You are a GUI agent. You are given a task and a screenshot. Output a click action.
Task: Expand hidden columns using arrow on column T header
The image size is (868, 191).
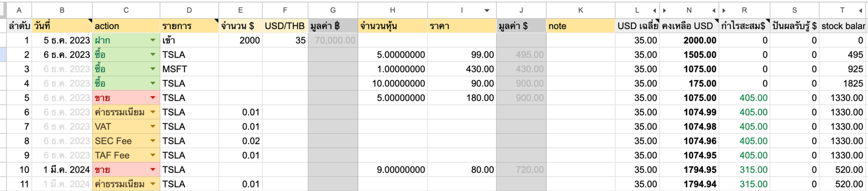click(x=861, y=10)
